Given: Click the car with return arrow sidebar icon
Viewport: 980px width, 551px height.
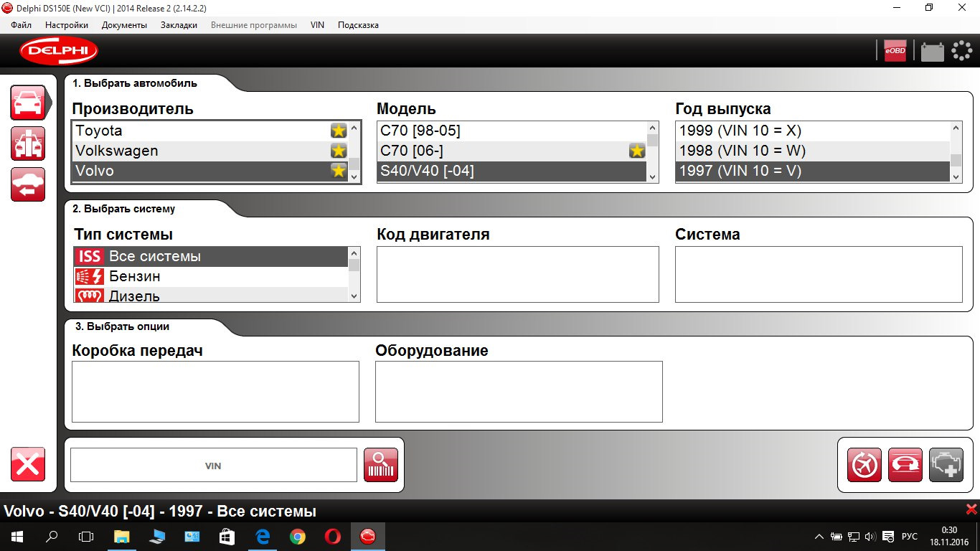Looking at the screenshot, I should 28,184.
